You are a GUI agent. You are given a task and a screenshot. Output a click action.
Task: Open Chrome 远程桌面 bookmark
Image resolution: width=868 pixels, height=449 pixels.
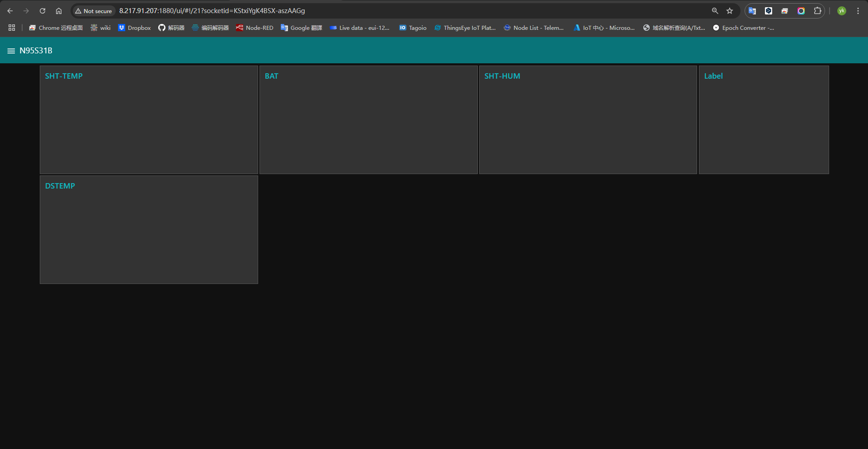(x=56, y=28)
